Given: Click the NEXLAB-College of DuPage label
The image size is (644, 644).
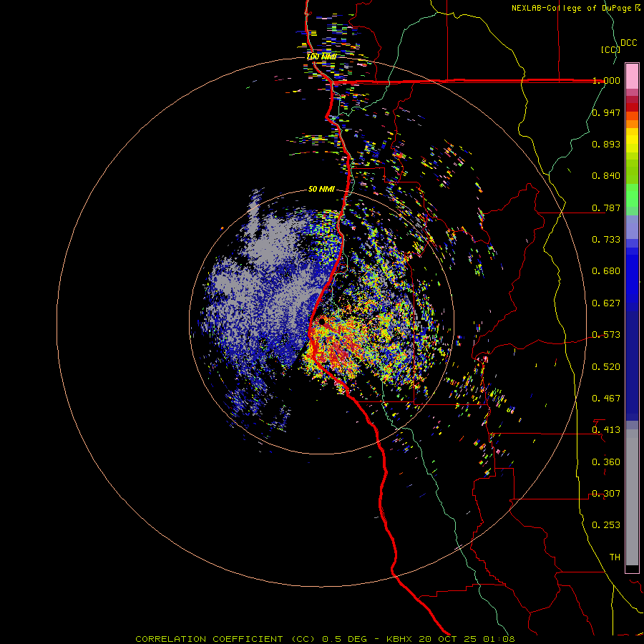Looking at the screenshot, I should [572, 8].
